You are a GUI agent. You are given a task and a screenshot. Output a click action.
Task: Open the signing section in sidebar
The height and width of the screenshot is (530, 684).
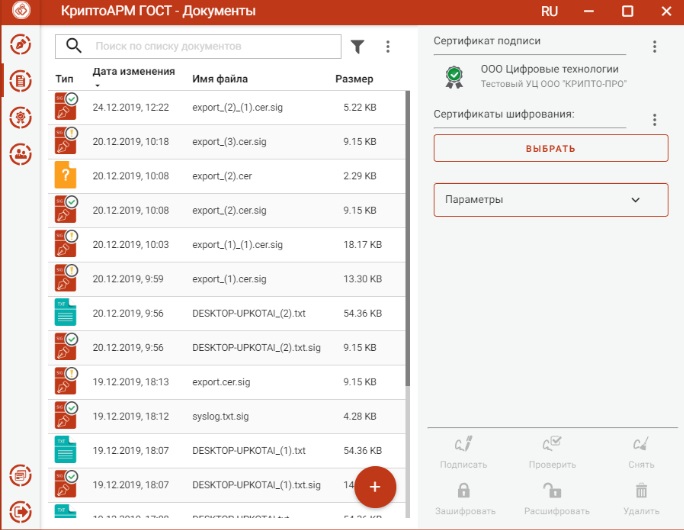click(19, 44)
